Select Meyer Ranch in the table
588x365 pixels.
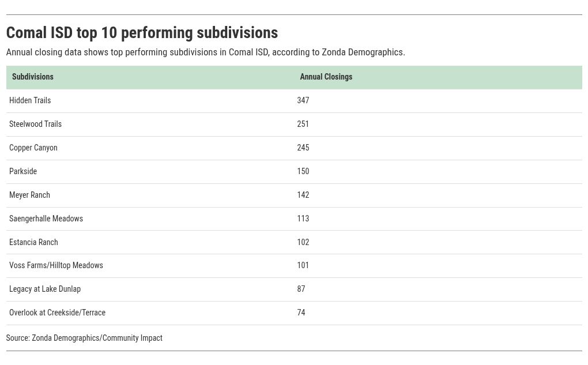pos(29,195)
